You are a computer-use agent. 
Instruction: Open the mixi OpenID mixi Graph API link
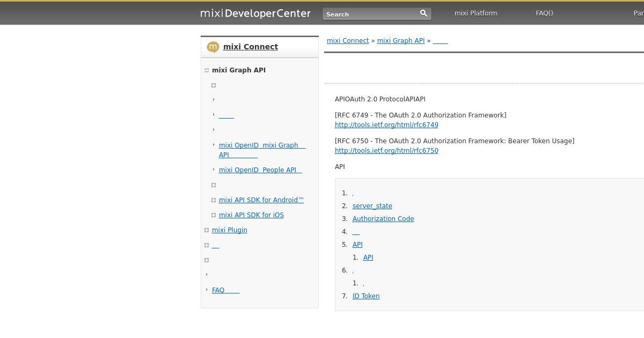262,150
